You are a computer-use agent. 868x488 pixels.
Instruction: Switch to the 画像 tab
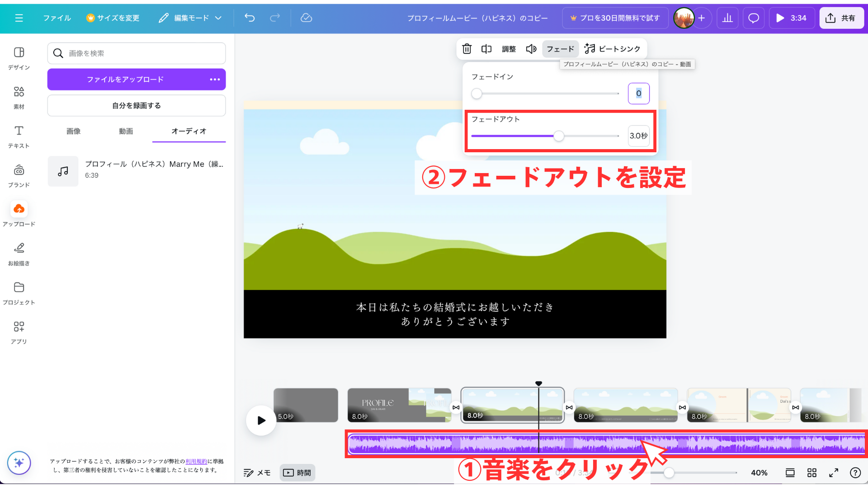point(74,131)
